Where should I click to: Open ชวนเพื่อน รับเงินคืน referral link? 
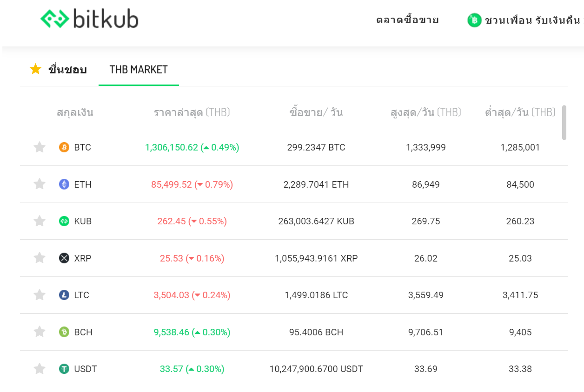[525, 20]
